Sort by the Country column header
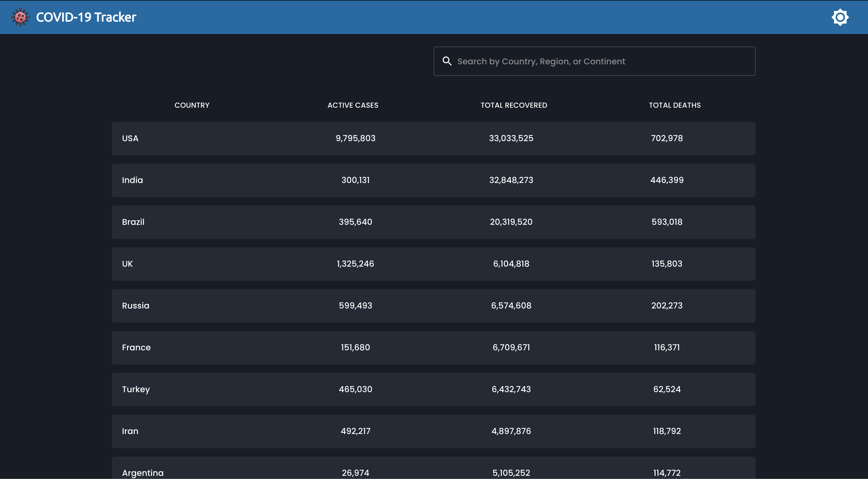Image resolution: width=868 pixels, height=479 pixels. (192, 105)
